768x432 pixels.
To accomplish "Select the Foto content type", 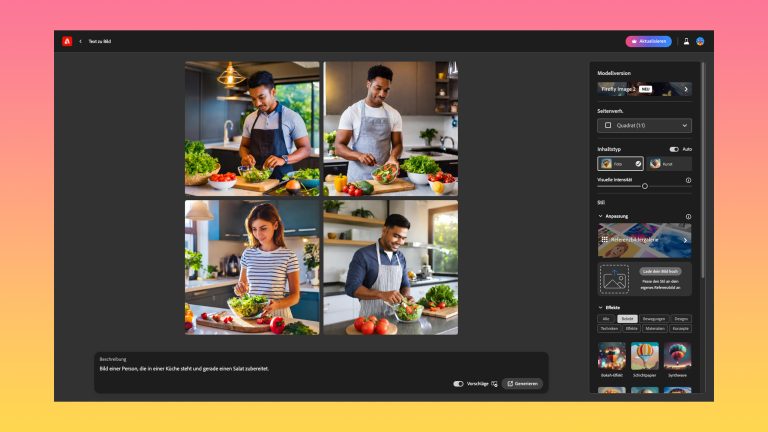I will pos(620,163).
